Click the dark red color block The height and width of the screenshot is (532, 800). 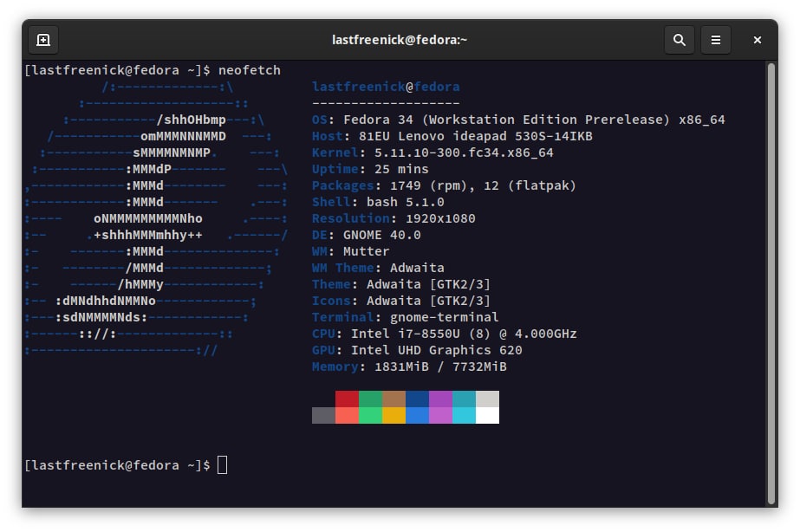coord(347,399)
